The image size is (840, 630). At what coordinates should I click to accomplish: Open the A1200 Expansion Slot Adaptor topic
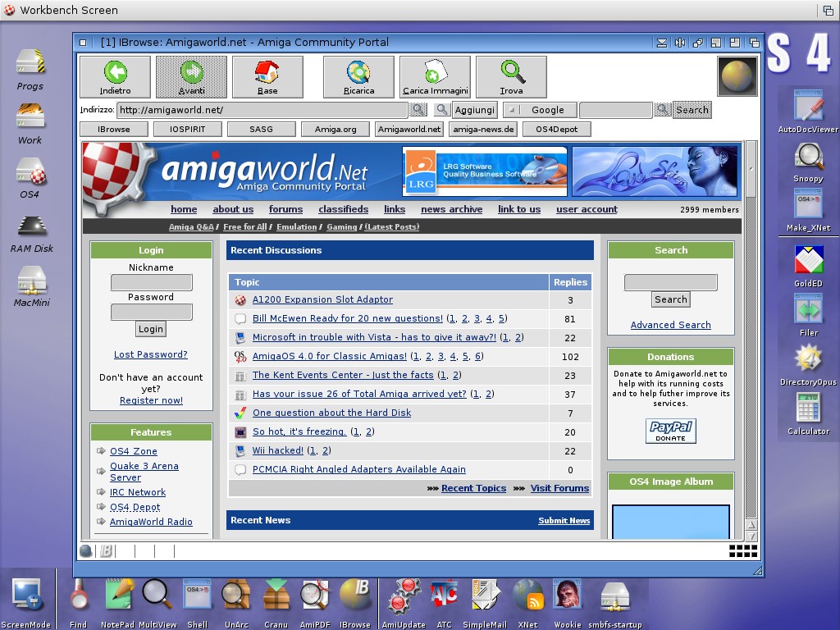322,300
